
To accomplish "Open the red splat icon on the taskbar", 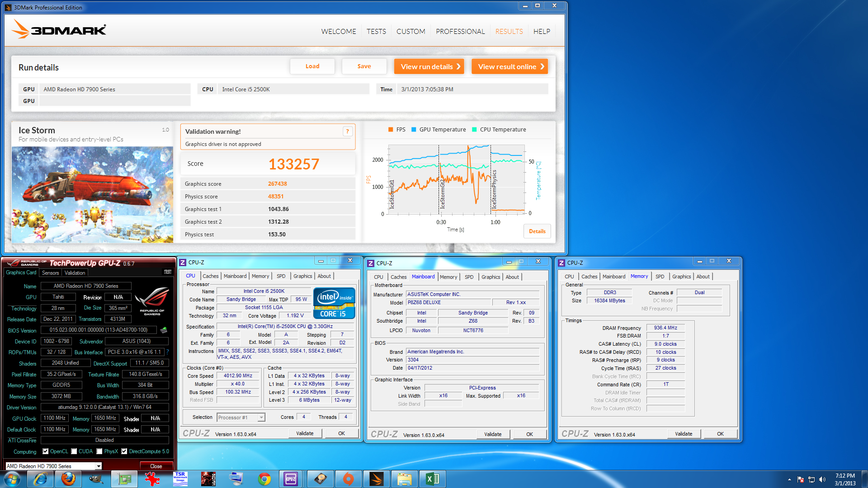I will coord(152,479).
